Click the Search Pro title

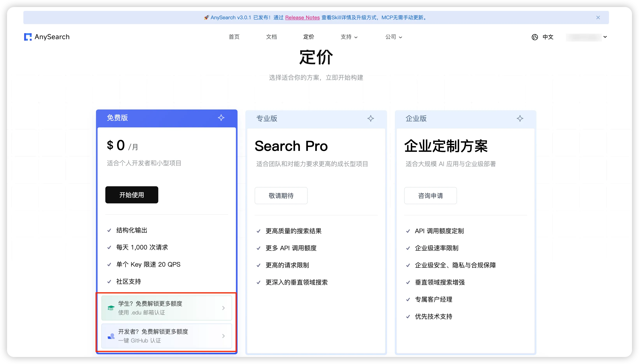click(x=291, y=146)
